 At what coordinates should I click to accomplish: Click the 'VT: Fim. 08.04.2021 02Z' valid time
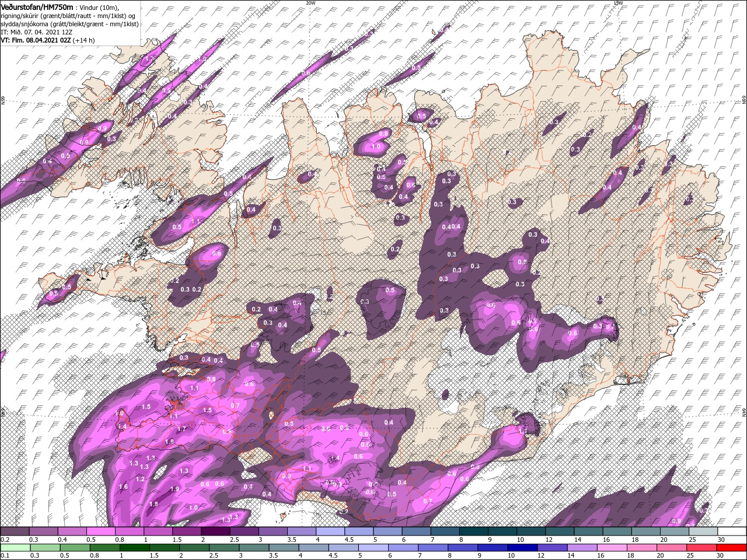[36, 40]
